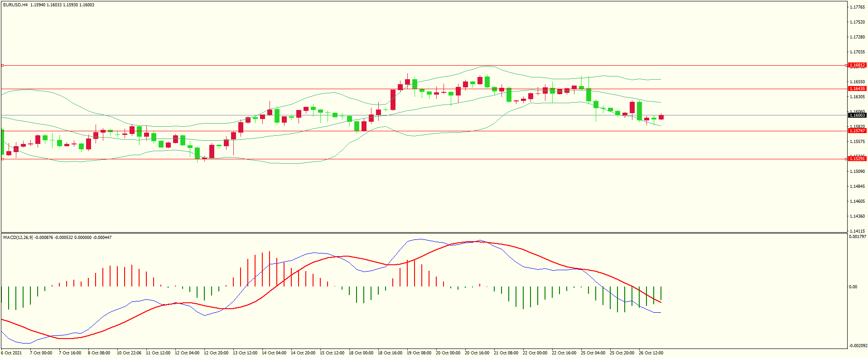Image resolution: width=868 pixels, height=358 pixels.
Task: Click the red 1.16812 price tag
Action: [x=857, y=65]
